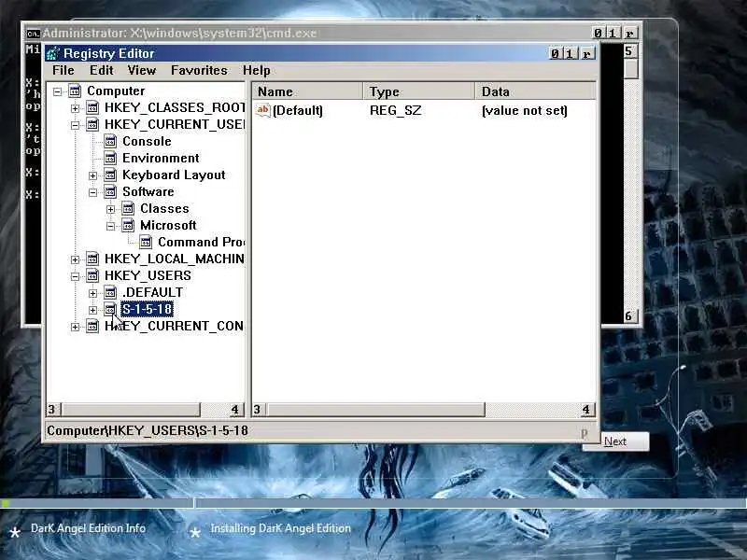Click Installing DarK Angel Edition label
747x560 pixels.
tap(281, 528)
